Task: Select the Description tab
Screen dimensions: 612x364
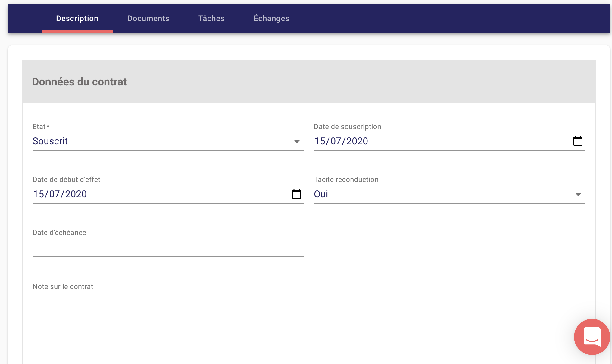Action: point(77,18)
